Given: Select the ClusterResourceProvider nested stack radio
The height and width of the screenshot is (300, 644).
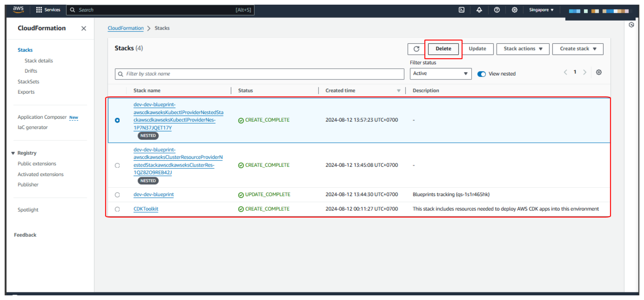Looking at the screenshot, I should pos(117,165).
